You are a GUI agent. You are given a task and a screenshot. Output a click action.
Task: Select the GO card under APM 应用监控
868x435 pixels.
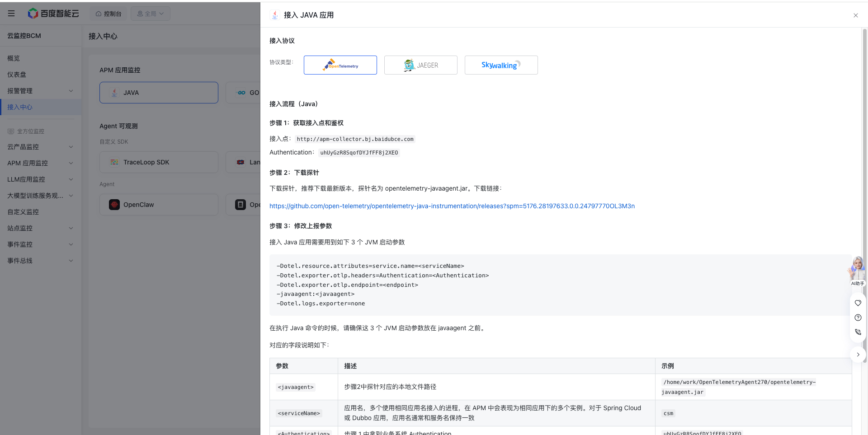(x=243, y=93)
